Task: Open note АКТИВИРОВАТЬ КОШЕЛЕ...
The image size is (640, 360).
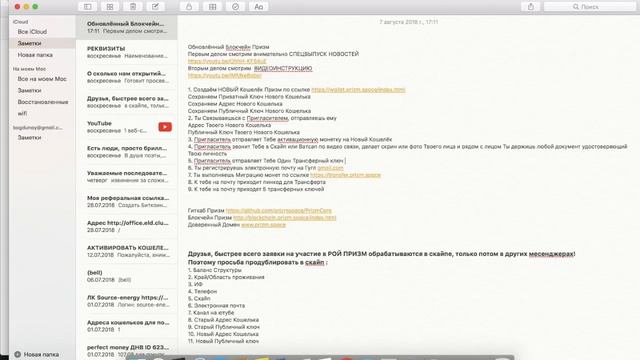Action: click(127, 251)
